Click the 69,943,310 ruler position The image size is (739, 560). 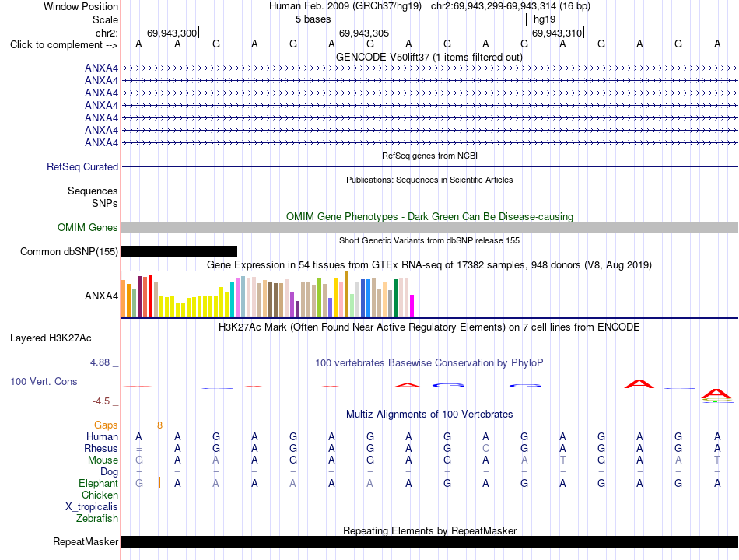pyautogui.click(x=557, y=33)
